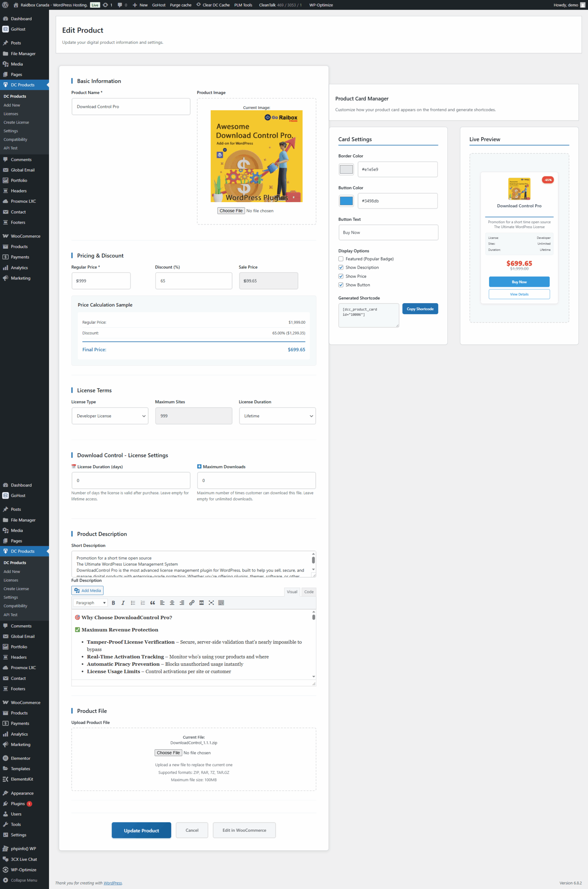Image resolution: width=588 pixels, height=889 pixels.
Task: Switch to the Visual editor tab
Action: [292, 592]
